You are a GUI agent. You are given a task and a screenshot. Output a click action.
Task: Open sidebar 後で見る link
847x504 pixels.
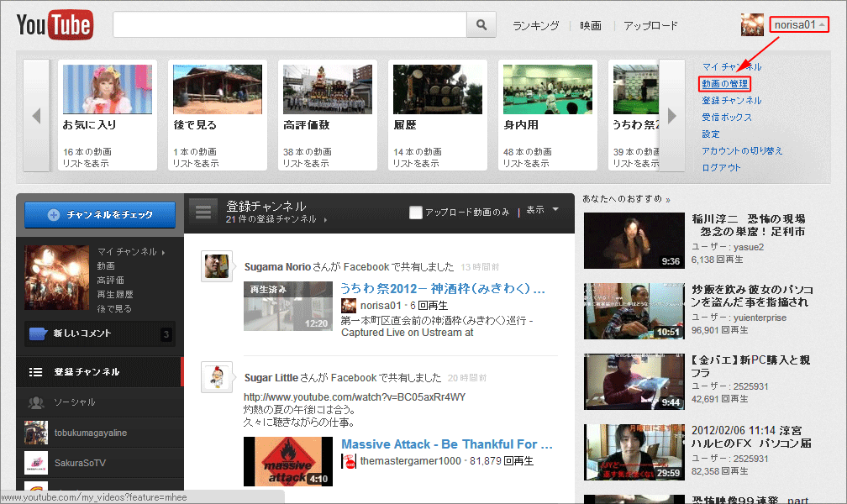(114, 308)
